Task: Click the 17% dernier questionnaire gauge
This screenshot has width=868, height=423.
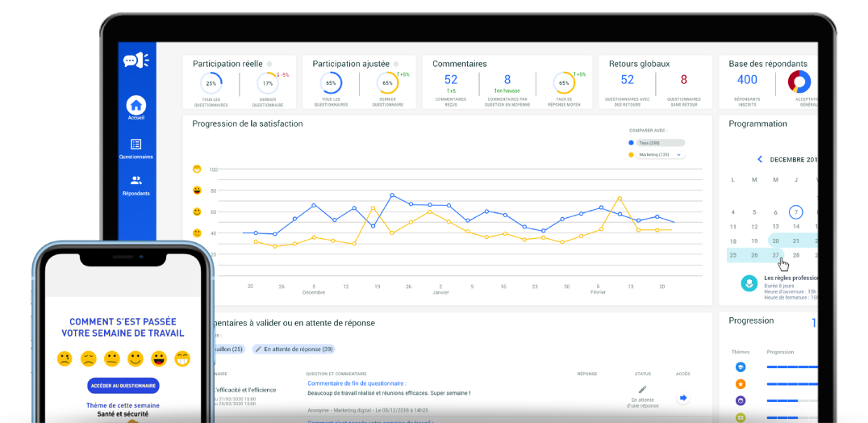Action: 268,84
